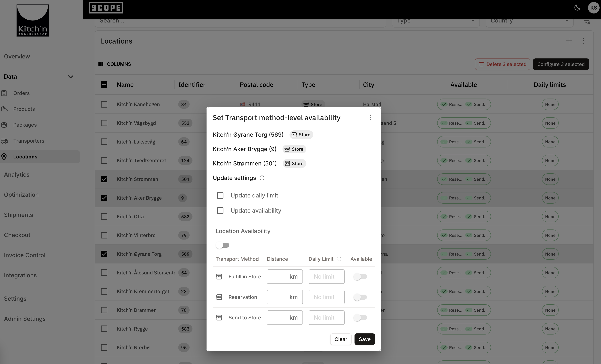601x364 pixels.
Task: Click the select-all header checkbox
Action: [x=104, y=85]
